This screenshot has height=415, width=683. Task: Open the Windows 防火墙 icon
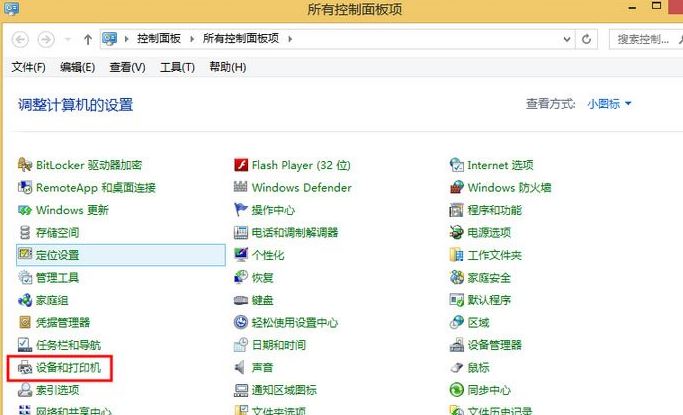(456, 188)
